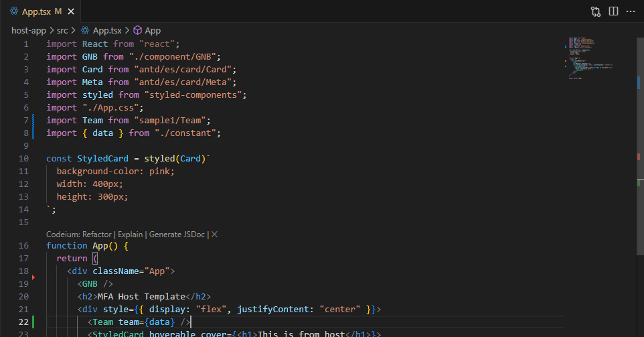Screen dimensions: 644x337
Task: Click line number 10 in the gutter
Action: (x=24, y=159)
